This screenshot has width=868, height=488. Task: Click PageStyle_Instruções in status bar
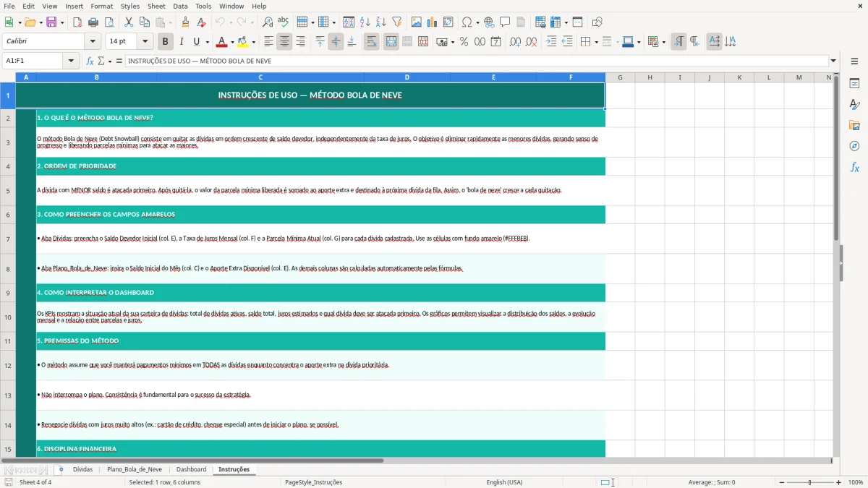tap(314, 482)
